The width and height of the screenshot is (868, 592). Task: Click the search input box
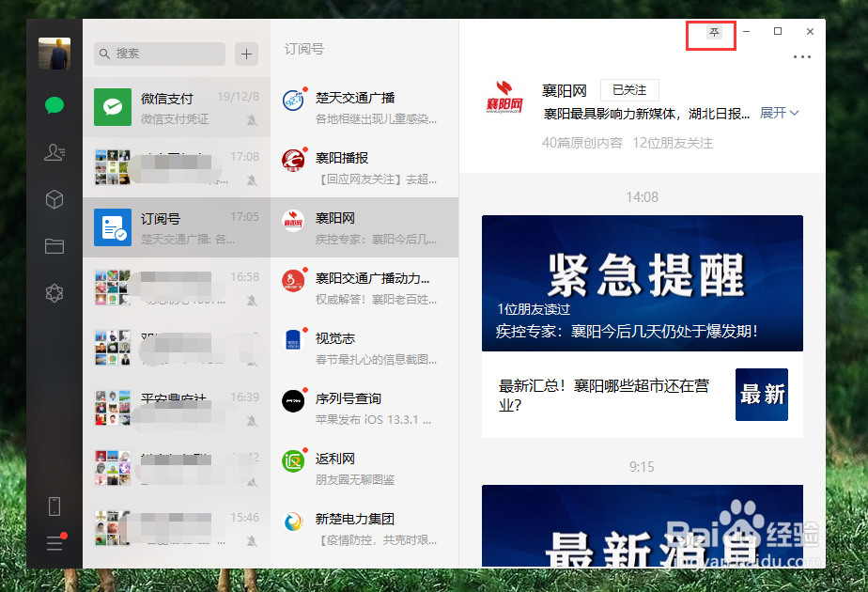coord(160,54)
